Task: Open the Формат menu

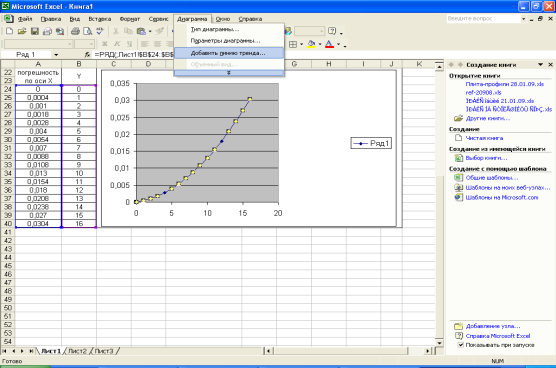Action: 130,19
